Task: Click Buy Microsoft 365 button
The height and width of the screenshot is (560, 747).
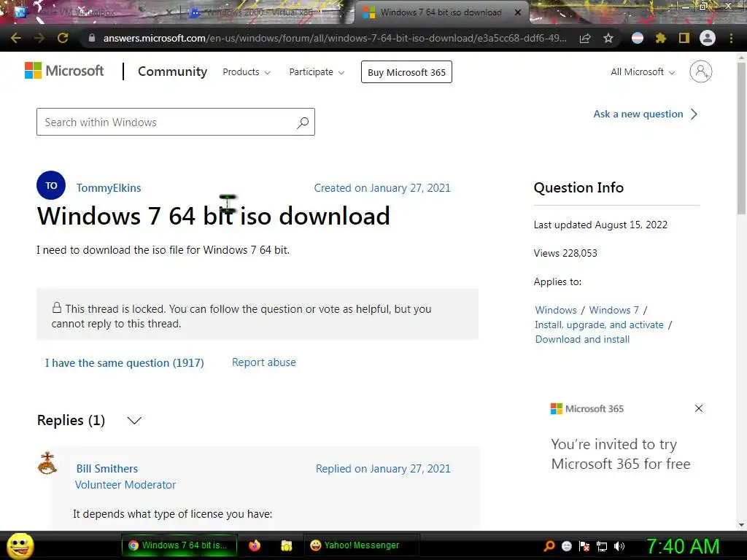Action: (x=406, y=72)
